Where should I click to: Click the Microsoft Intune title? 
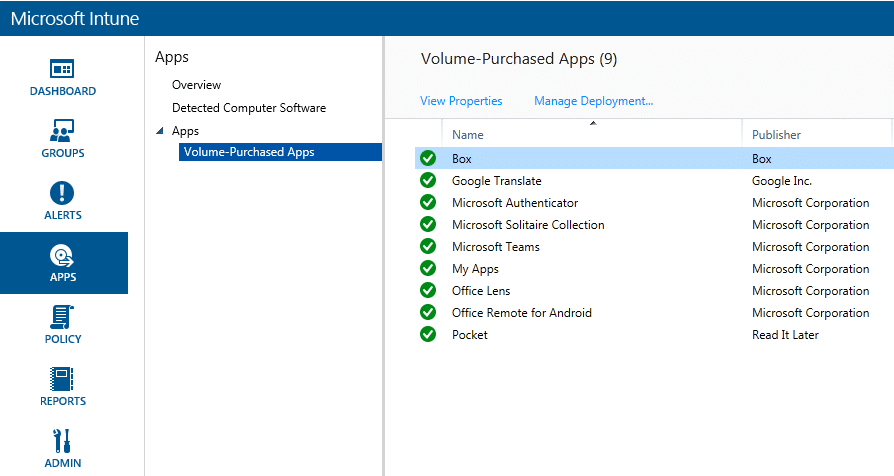point(75,18)
